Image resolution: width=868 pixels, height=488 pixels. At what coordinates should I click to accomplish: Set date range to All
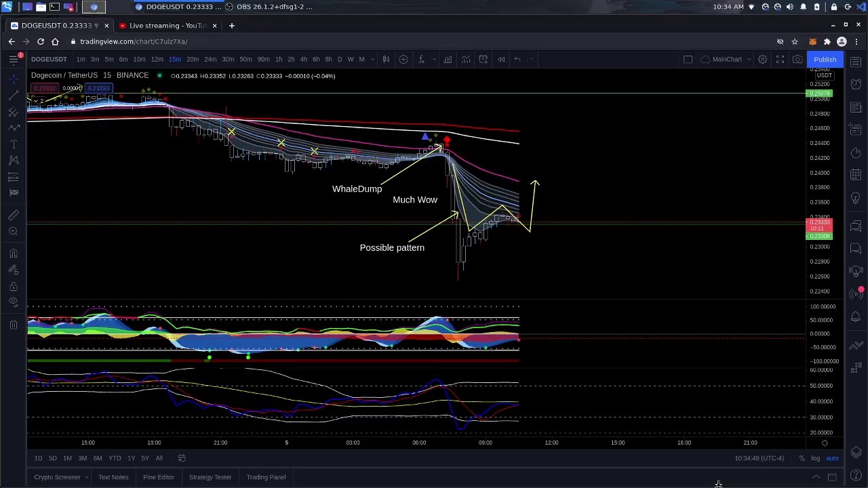[159, 458]
